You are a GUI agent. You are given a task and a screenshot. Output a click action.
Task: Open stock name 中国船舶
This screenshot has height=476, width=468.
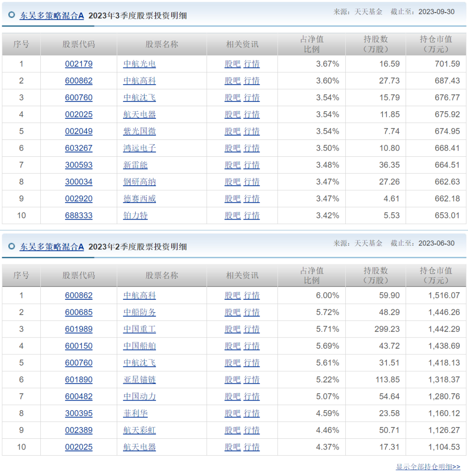140,346
